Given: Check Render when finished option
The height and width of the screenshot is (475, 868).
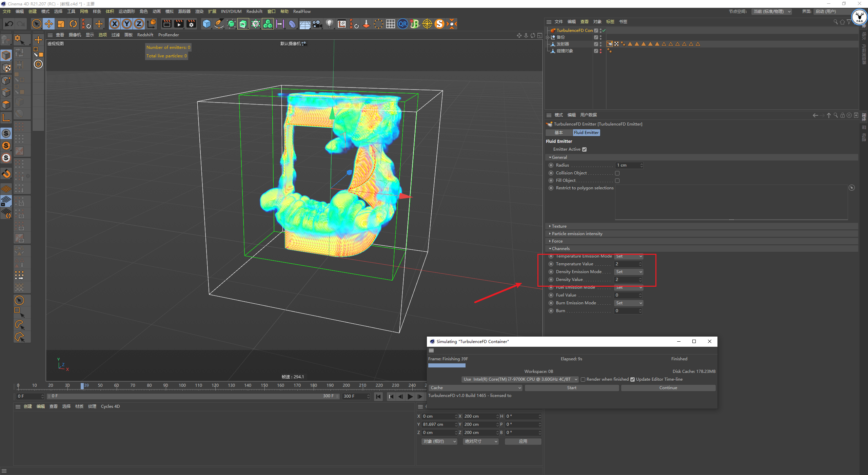Looking at the screenshot, I should click(583, 379).
